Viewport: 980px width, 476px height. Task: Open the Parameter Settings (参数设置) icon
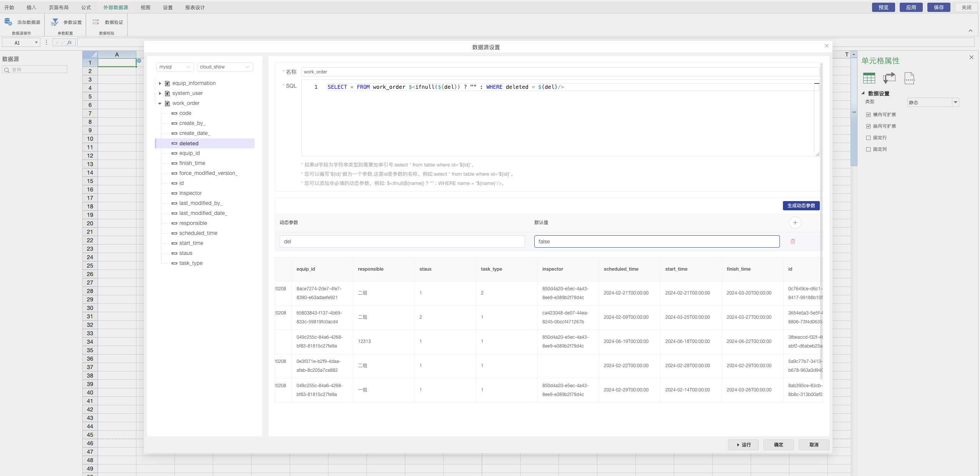[55, 22]
